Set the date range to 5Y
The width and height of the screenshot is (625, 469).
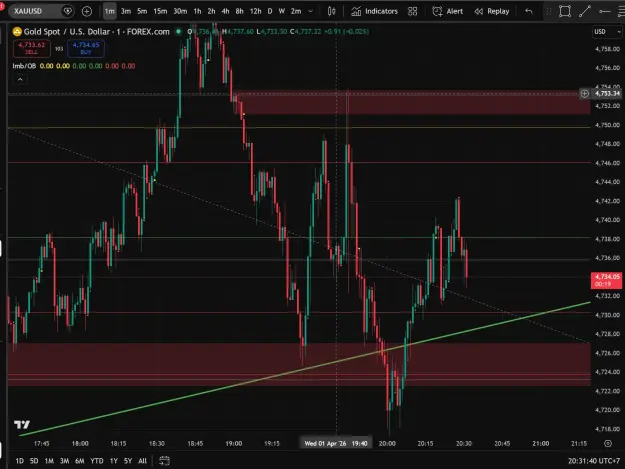pyautogui.click(x=128, y=461)
